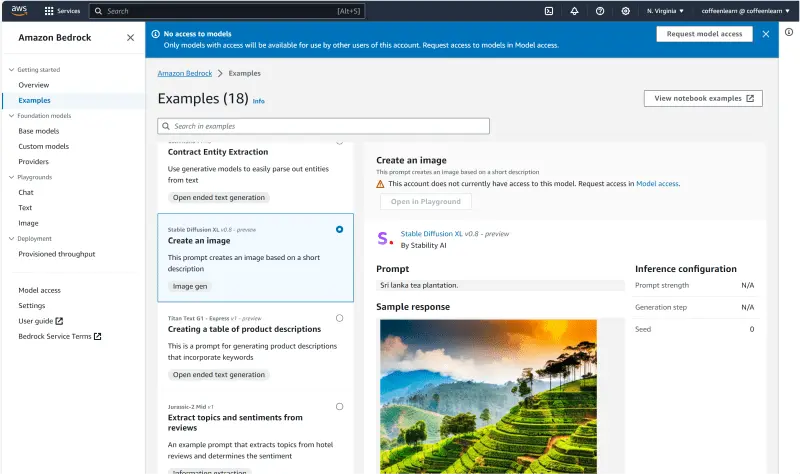The width and height of the screenshot is (800, 474).
Task: Open the Text playground
Action: click(x=25, y=208)
